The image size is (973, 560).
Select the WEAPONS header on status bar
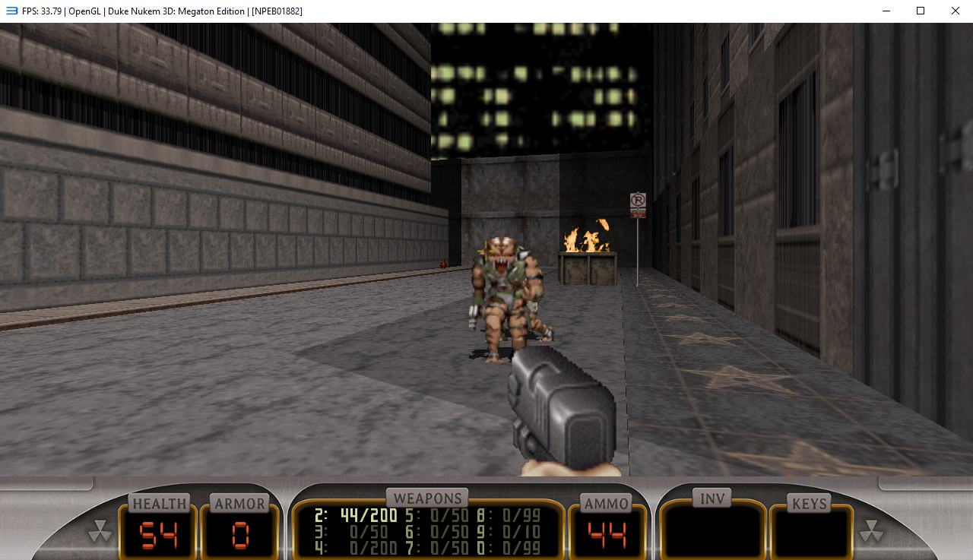coord(427,498)
